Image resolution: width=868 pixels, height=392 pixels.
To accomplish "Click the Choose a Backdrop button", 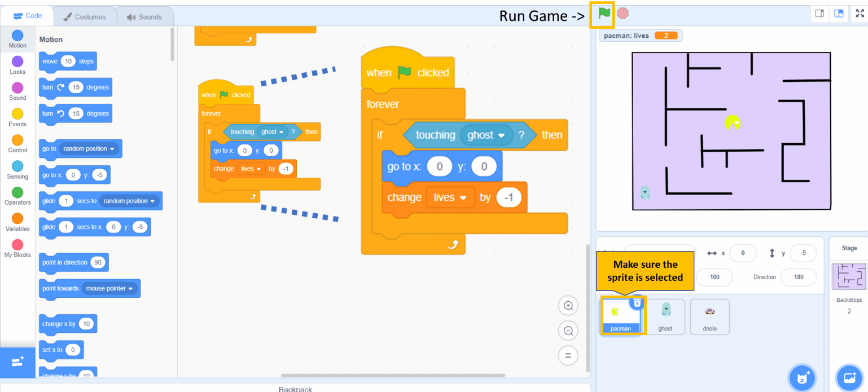I will [x=849, y=377].
